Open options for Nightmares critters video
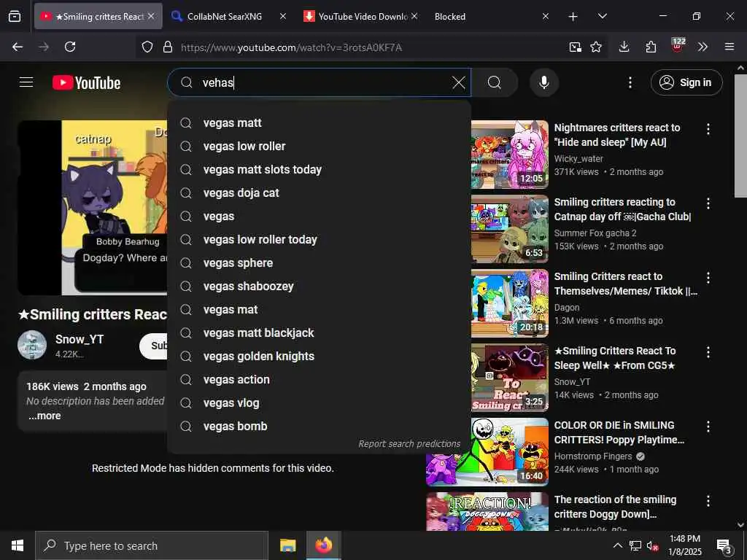 [708, 129]
